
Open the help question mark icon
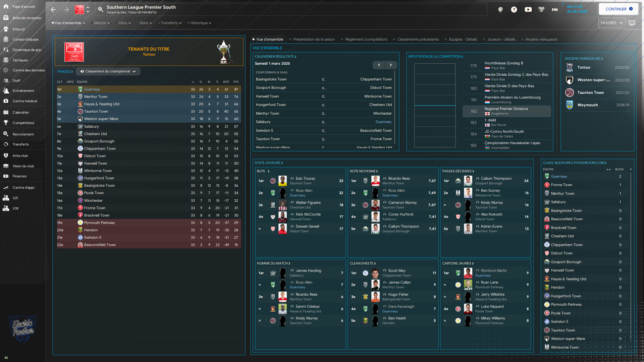[514, 9]
